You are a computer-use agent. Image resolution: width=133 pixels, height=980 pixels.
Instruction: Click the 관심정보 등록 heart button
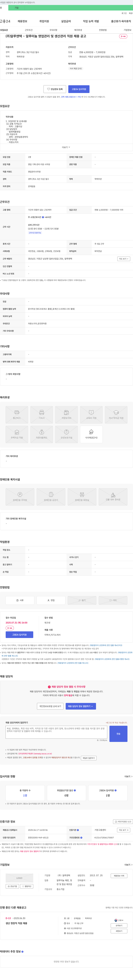55,89
